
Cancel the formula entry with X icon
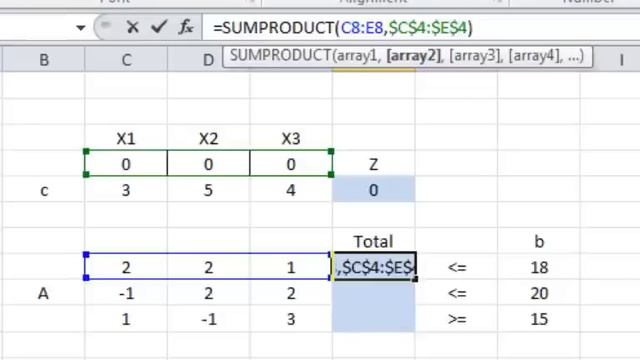[132, 27]
